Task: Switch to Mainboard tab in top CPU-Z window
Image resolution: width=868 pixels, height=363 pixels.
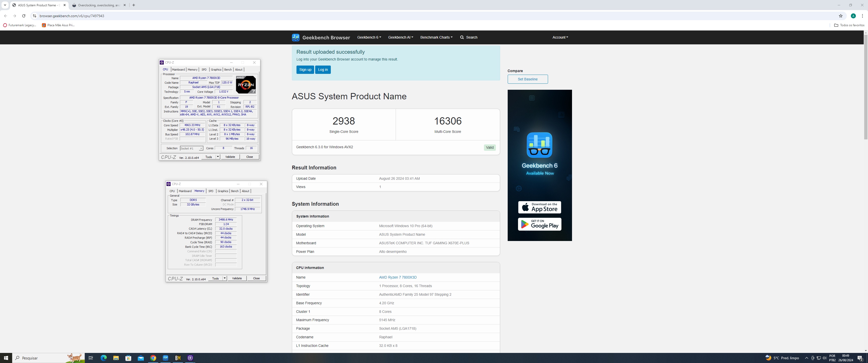Action: (x=178, y=70)
